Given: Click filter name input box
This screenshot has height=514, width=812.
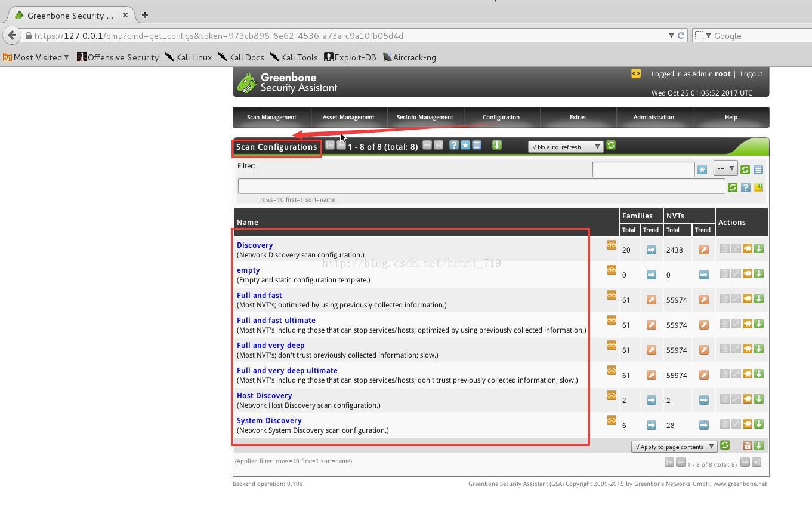Looking at the screenshot, I should (x=643, y=170).
